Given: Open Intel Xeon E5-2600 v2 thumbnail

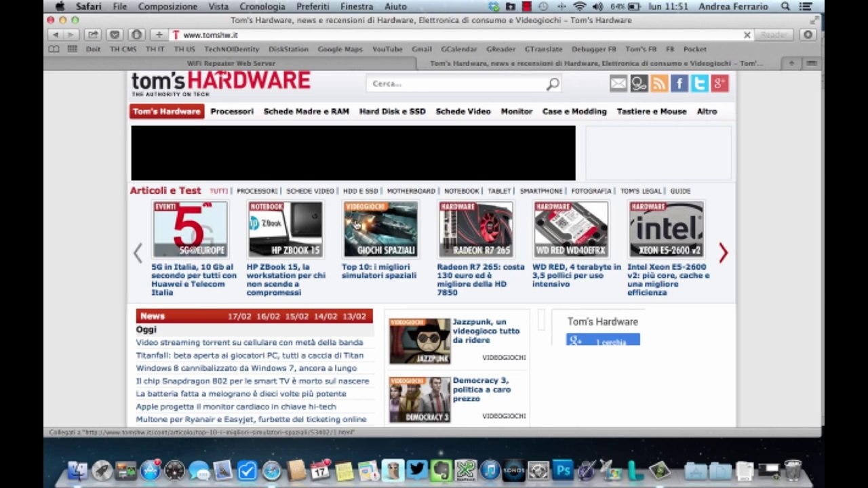Looking at the screenshot, I should (666, 229).
